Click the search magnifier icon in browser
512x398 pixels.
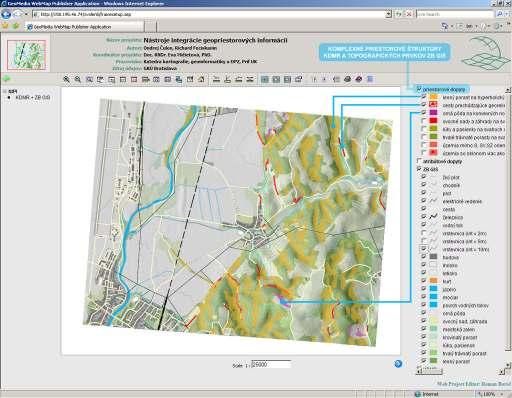[x=499, y=14]
